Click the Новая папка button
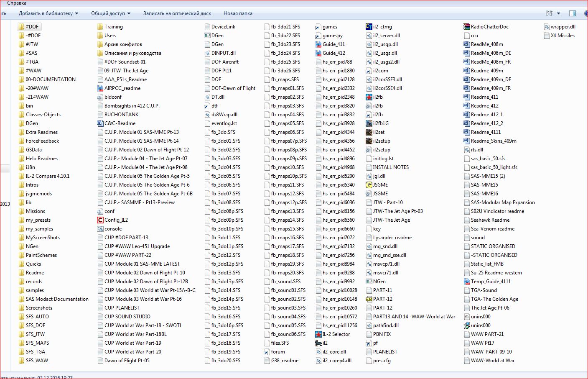The height and width of the screenshot is (379, 588). click(238, 13)
